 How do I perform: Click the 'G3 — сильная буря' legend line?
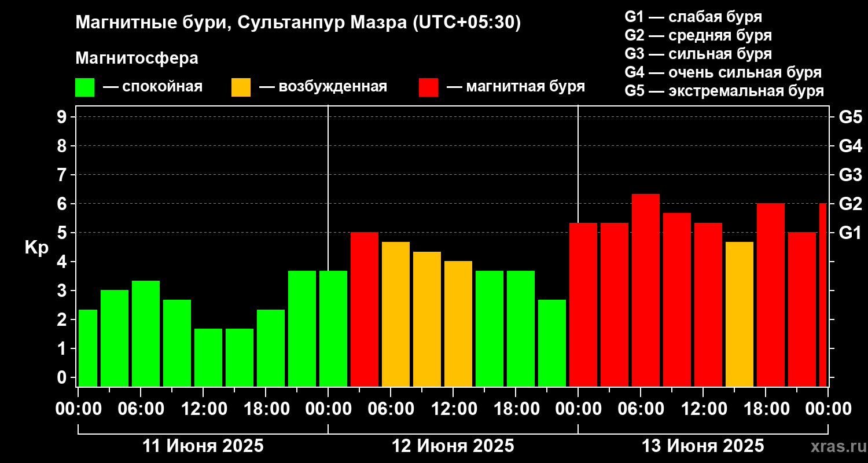(x=698, y=54)
